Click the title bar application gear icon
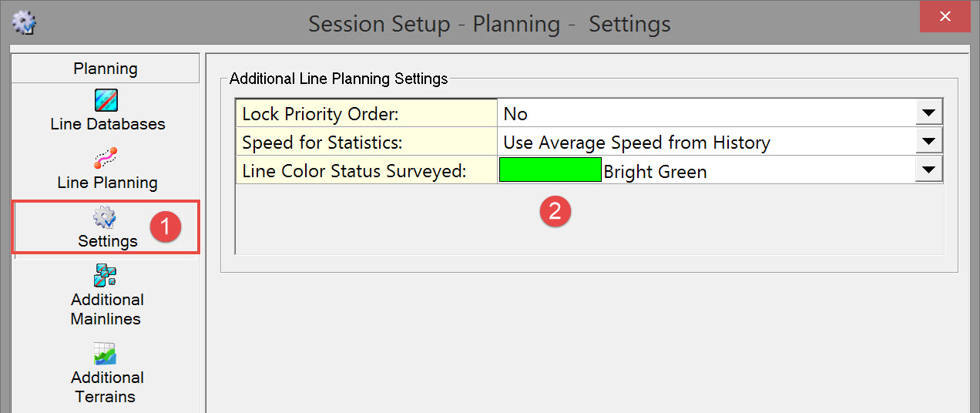This screenshot has height=413, width=980. click(24, 23)
